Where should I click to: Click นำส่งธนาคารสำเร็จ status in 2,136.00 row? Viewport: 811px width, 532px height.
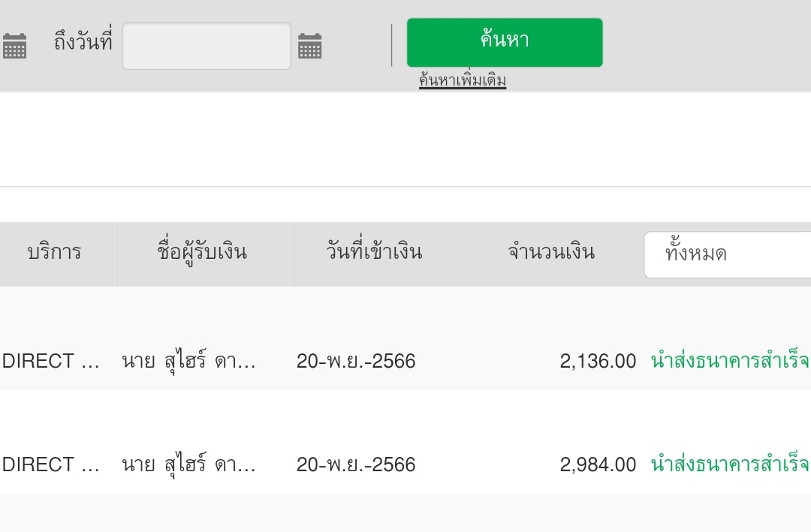pos(729,362)
